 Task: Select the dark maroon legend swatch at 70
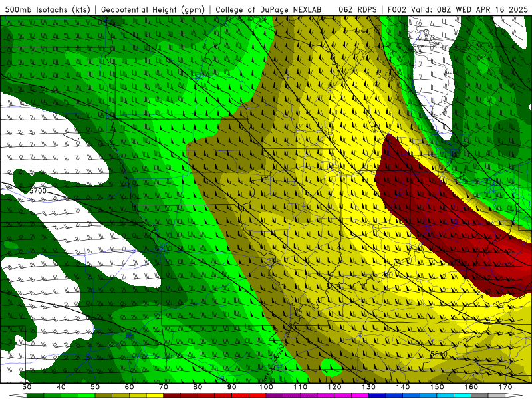click(172, 396)
